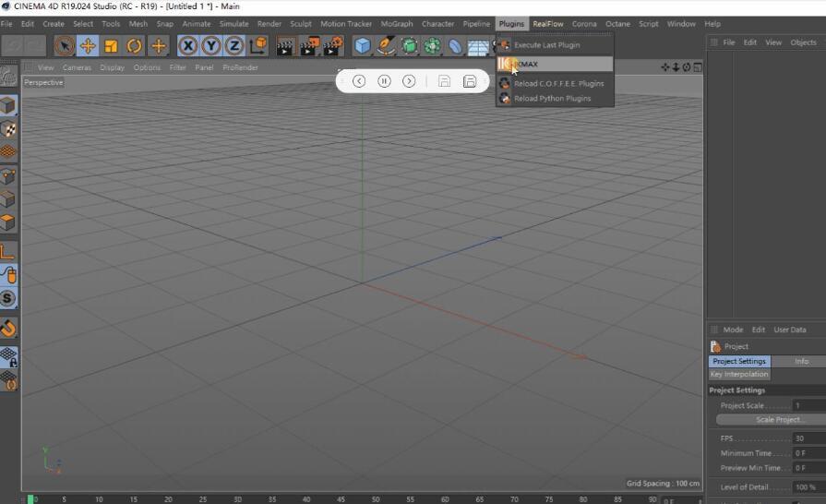Toggle the Viewport Solo S icon
This screenshot has width=826, height=504.
(8, 298)
